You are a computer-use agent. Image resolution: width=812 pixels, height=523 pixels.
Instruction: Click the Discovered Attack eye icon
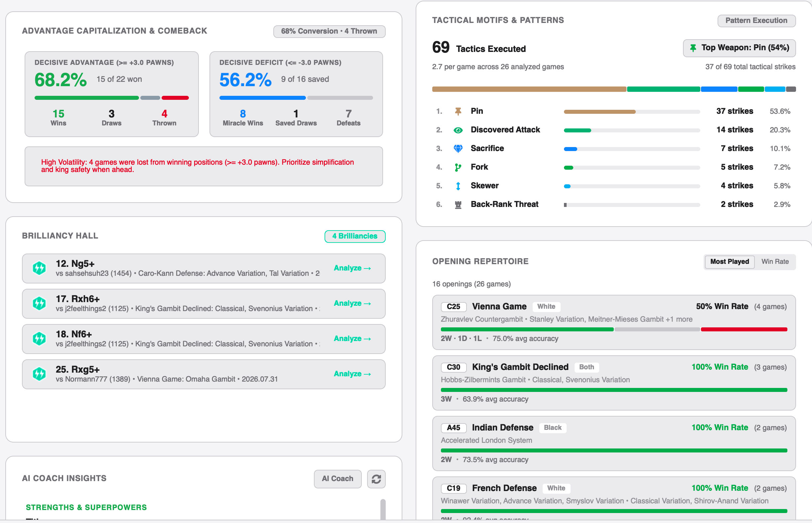pos(458,130)
